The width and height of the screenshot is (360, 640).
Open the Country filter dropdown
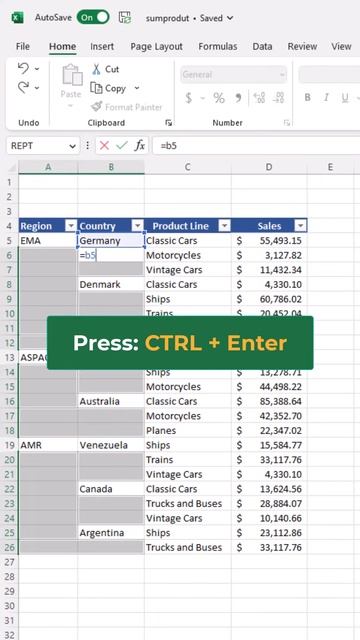[138, 226]
